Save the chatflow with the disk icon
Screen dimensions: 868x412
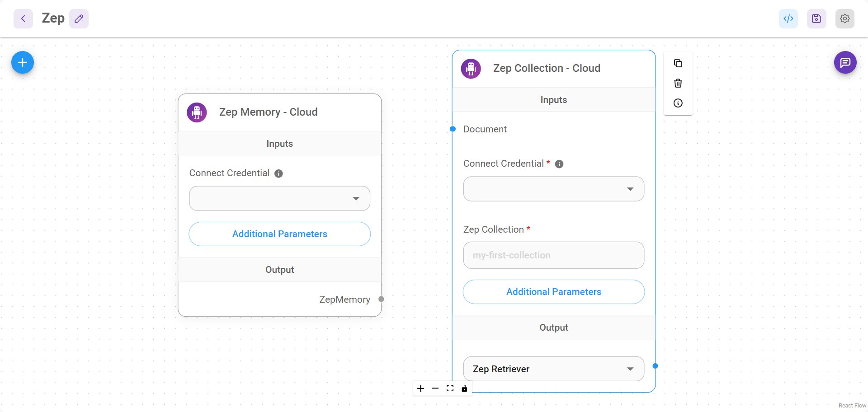816,19
